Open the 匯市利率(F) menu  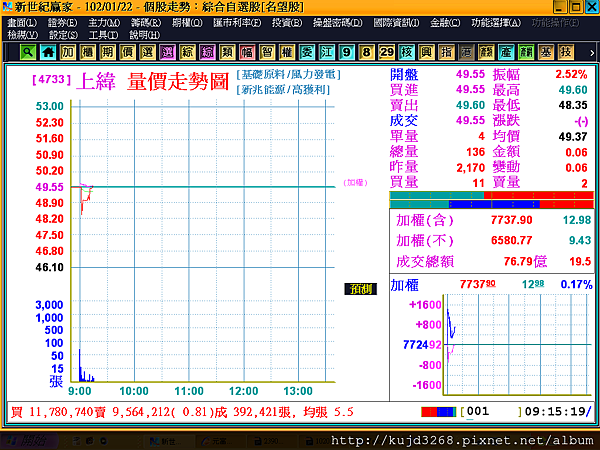[x=237, y=23]
